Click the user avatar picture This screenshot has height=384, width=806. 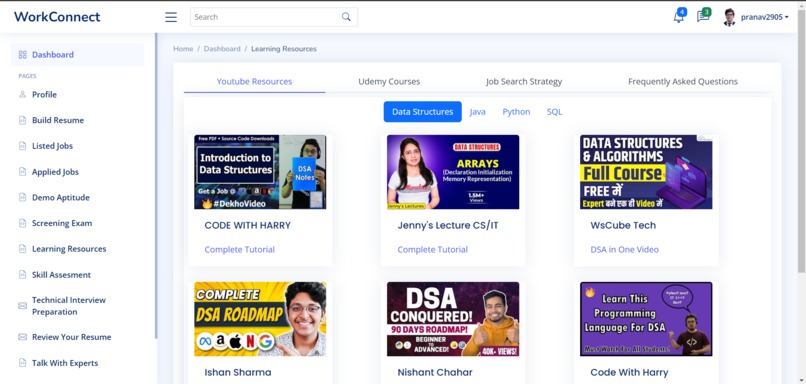coord(729,17)
